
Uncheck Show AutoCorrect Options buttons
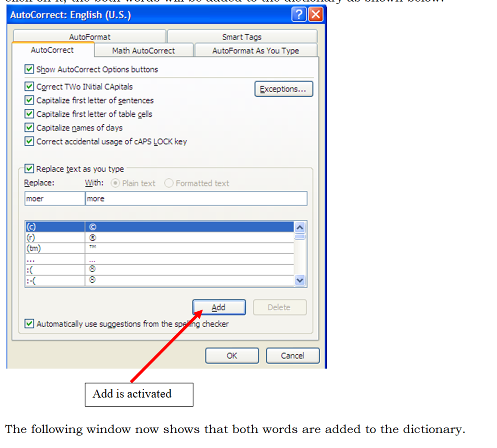click(29, 69)
